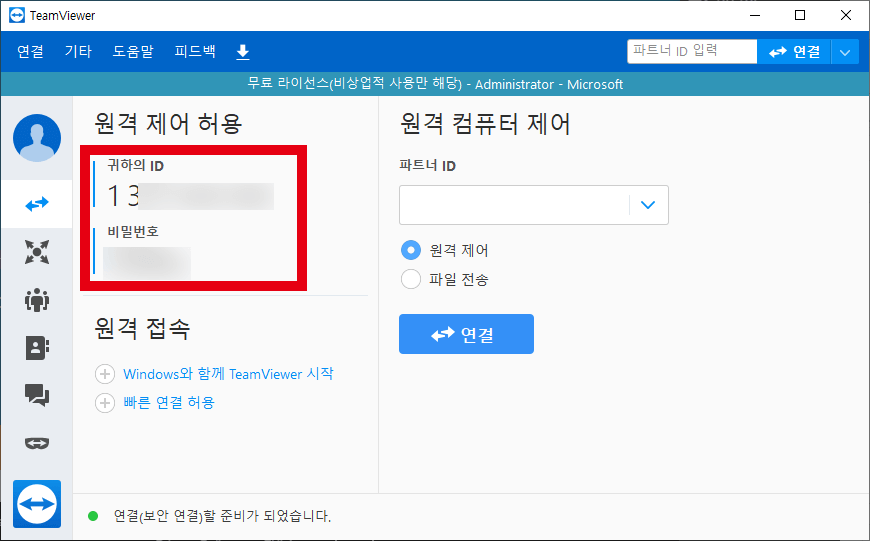Click 'Windows와 함께 TeamViewer 시작' link
Viewport: 870px width, 541px height.
pyautogui.click(x=228, y=374)
